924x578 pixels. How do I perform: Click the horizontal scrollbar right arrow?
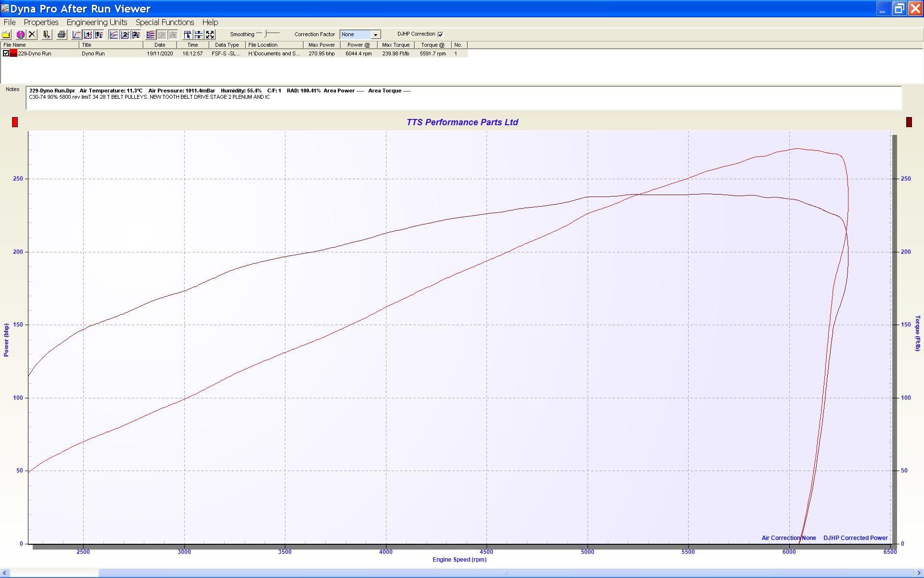[919, 573]
